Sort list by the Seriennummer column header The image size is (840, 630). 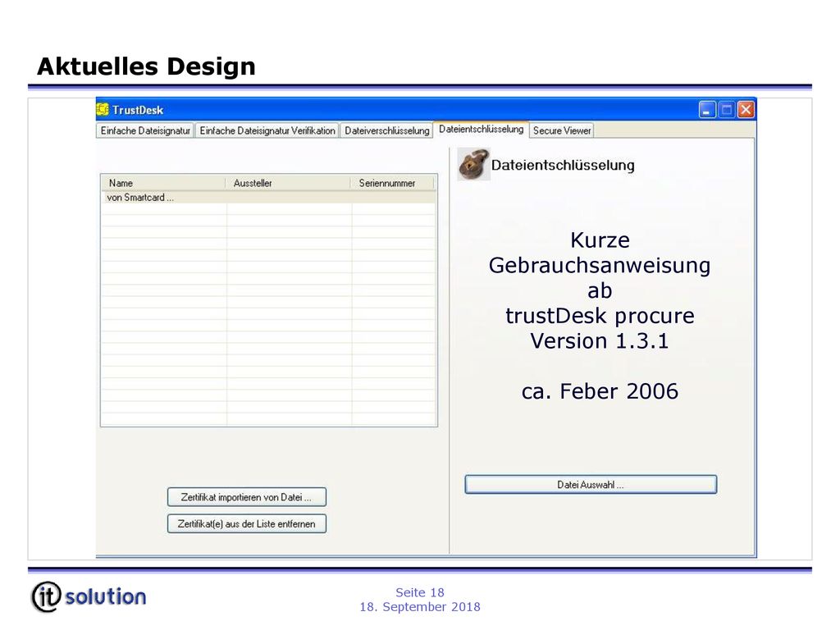tap(393, 183)
